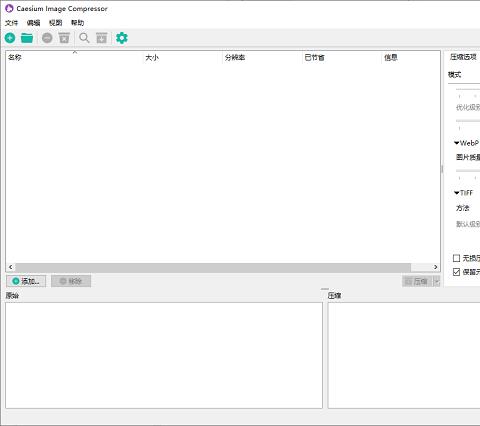Click the horizontal scrollbar left arrow

(x=11, y=267)
